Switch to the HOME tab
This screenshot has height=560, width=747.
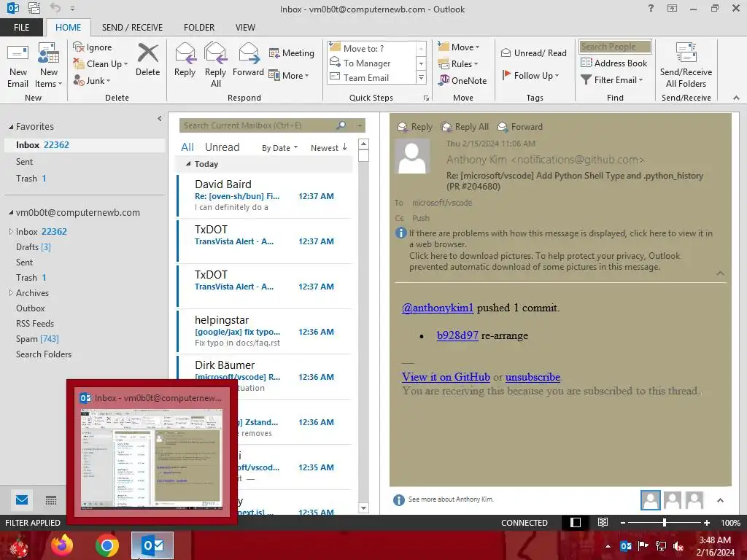68,28
